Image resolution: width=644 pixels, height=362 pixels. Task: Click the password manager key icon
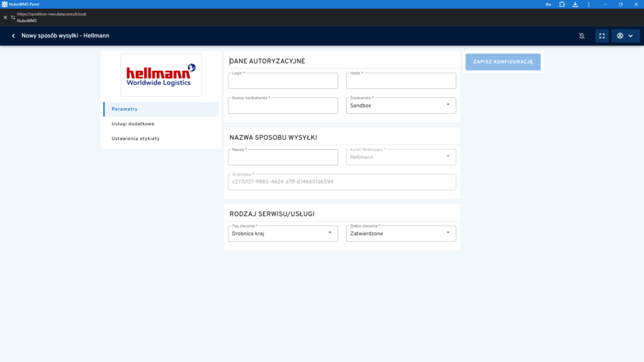(x=548, y=4)
